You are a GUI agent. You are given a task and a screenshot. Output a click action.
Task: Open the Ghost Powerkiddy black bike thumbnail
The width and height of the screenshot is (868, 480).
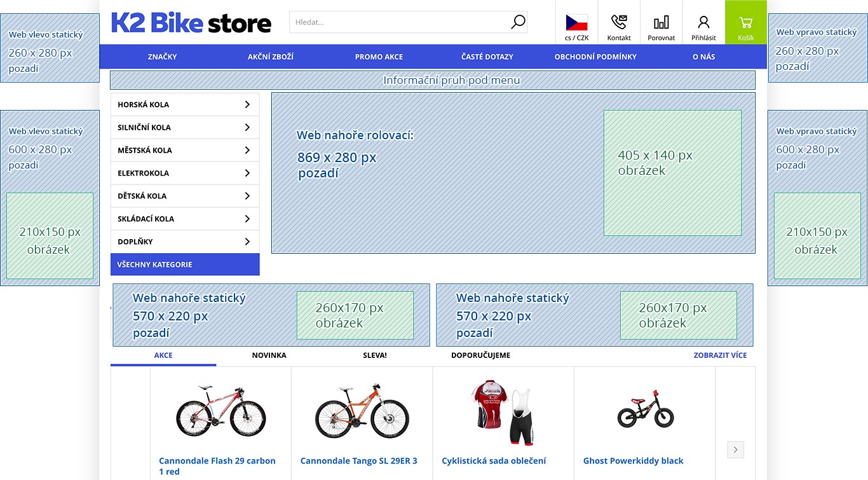pyautogui.click(x=645, y=412)
